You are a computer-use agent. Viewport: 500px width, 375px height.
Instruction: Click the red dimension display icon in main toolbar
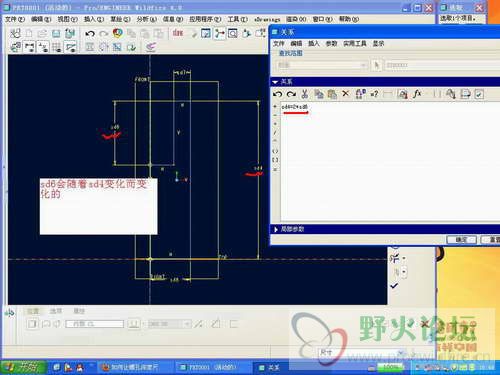(178, 33)
